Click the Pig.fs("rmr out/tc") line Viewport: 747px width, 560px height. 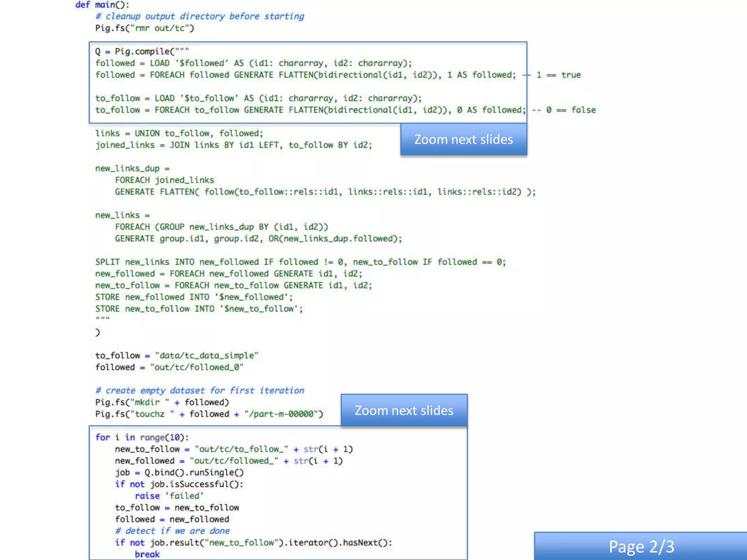[x=144, y=28]
